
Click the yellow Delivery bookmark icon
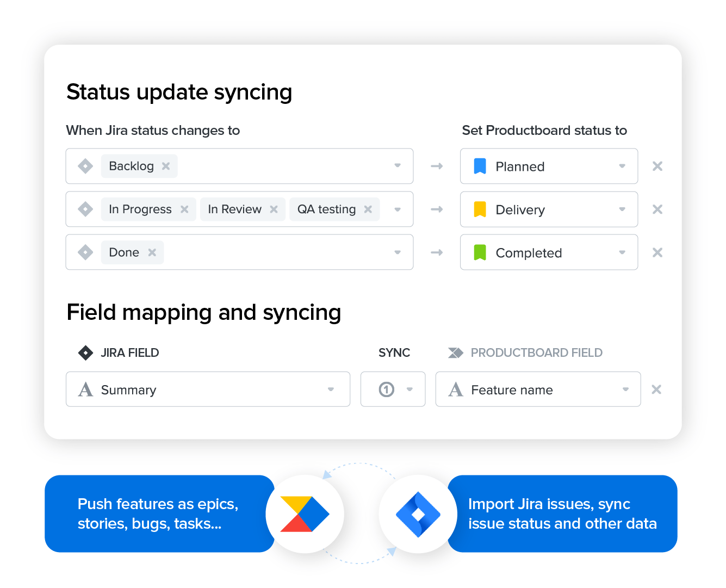click(480, 209)
